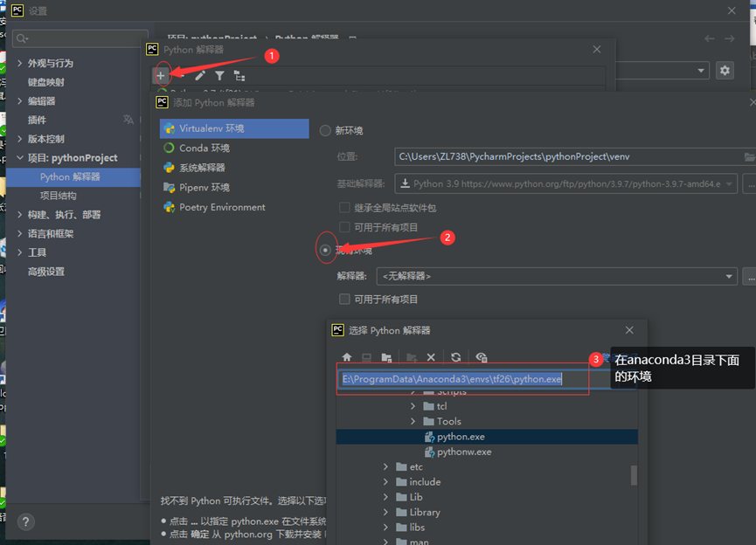Click the desktop directory icon
This screenshot has height=545, width=756.
tap(366, 357)
